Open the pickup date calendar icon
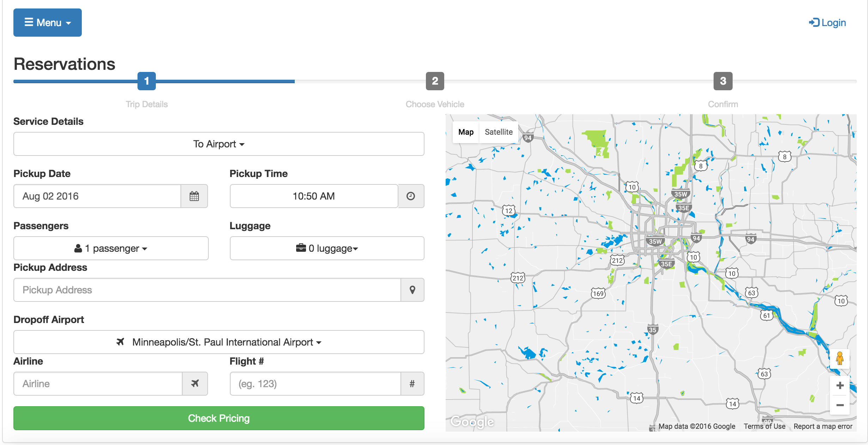Screen dimensions: 868x445 click(194, 196)
